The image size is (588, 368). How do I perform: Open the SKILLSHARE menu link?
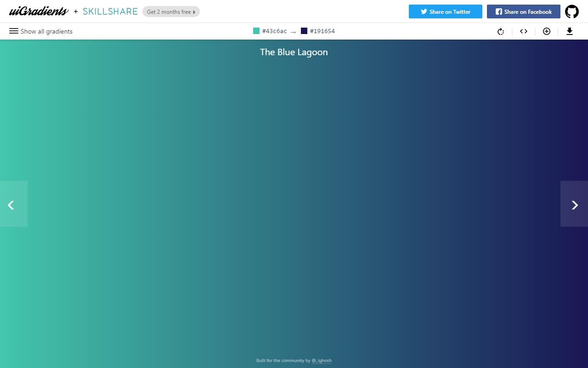pos(110,11)
